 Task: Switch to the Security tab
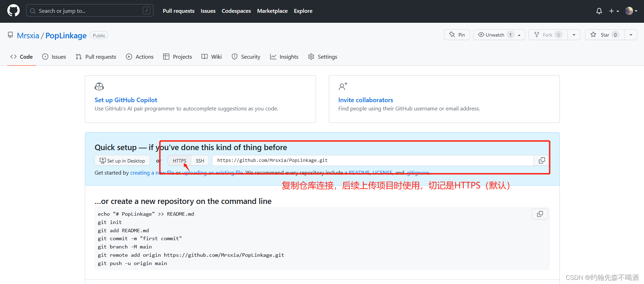(x=246, y=57)
